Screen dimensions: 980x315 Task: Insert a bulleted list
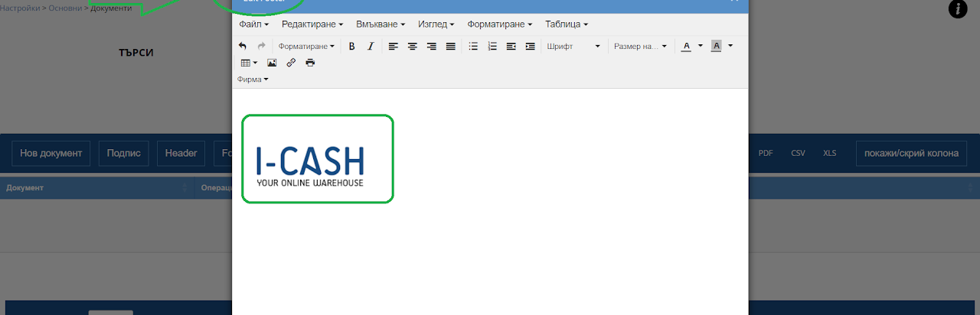point(473,47)
